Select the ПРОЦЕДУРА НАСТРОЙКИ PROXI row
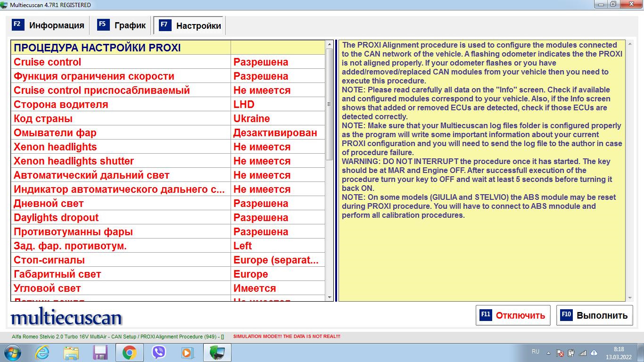Screen dimensions: 644x362 tap(168, 48)
